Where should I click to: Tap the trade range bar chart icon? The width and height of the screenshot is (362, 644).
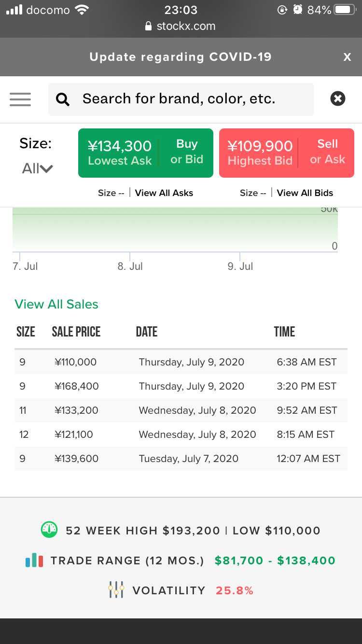pyautogui.click(x=34, y=560)
